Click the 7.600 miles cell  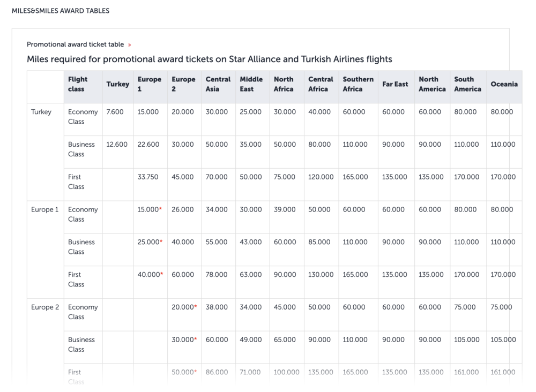point(115,112)
